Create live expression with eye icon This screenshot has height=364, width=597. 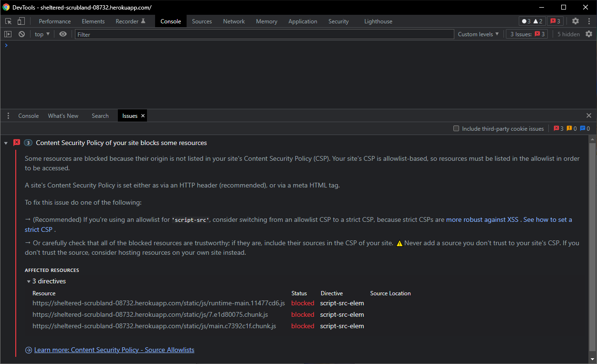point(63,34)
